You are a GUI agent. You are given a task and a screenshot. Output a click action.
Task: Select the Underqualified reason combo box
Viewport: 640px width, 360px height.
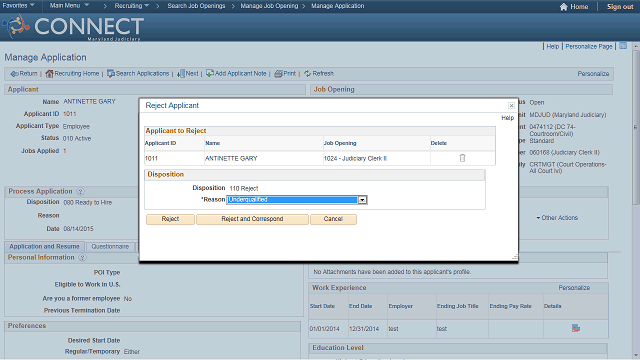[297, 200]
